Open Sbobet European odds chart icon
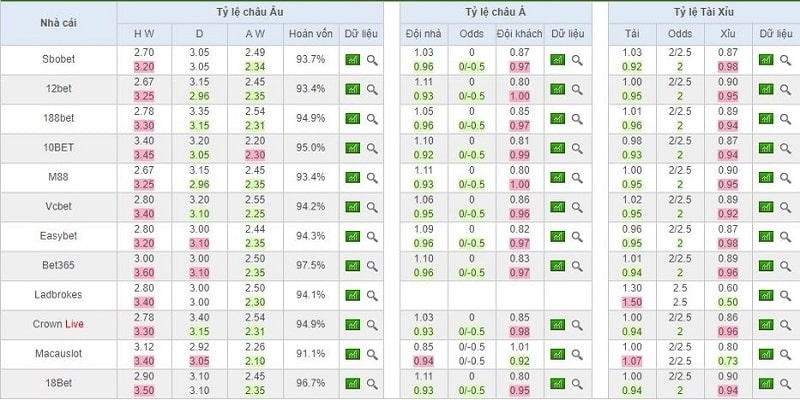This screenshot has width=800, height=400. (x=352, y=60)
